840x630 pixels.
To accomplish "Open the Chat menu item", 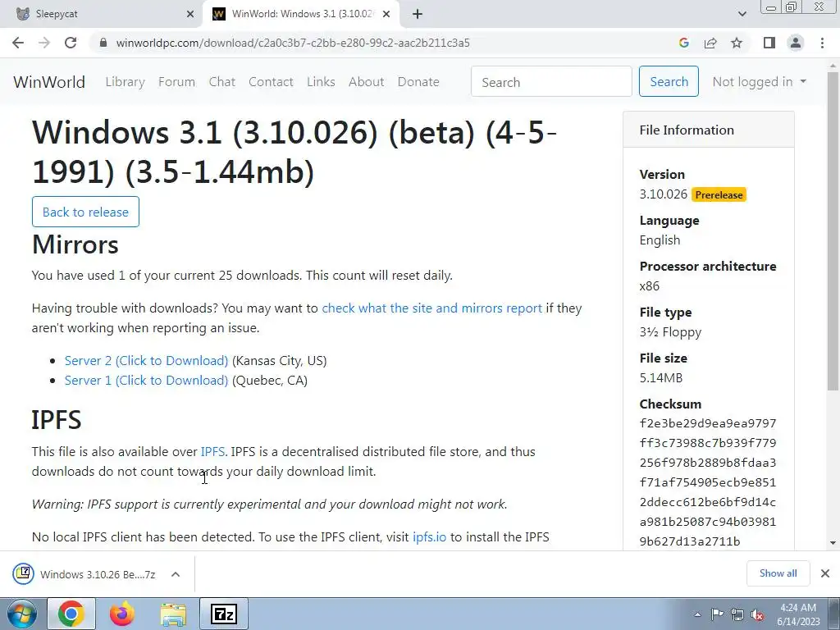I will pos(221,82).
